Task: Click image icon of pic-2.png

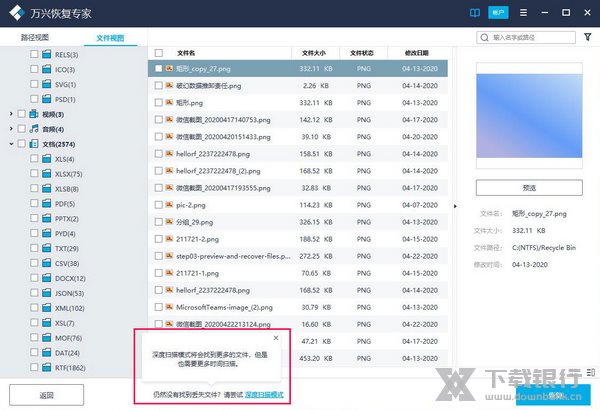Action: point(169,205)
